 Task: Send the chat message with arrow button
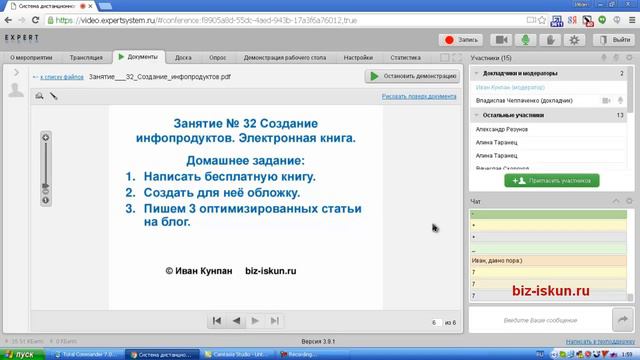point(622,320)
